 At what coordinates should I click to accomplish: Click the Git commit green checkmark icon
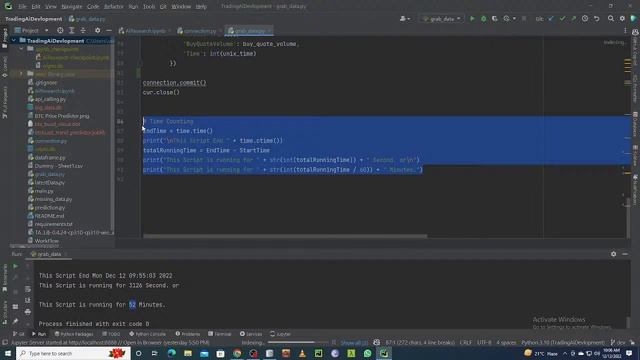(x=562, y=19)
